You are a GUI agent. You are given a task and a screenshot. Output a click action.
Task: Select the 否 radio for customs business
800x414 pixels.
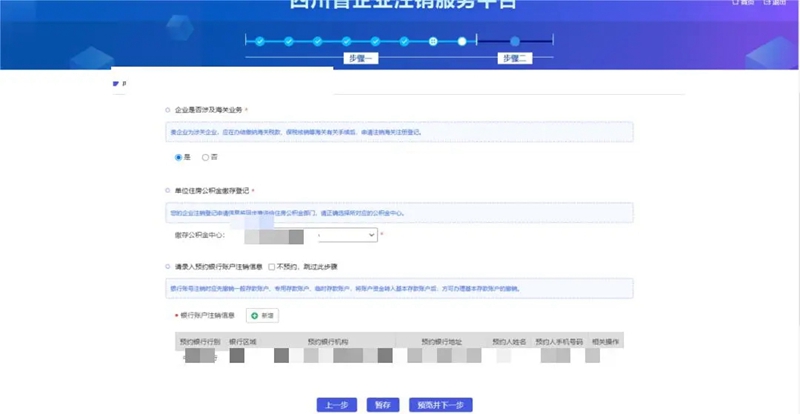coord(206,158)
